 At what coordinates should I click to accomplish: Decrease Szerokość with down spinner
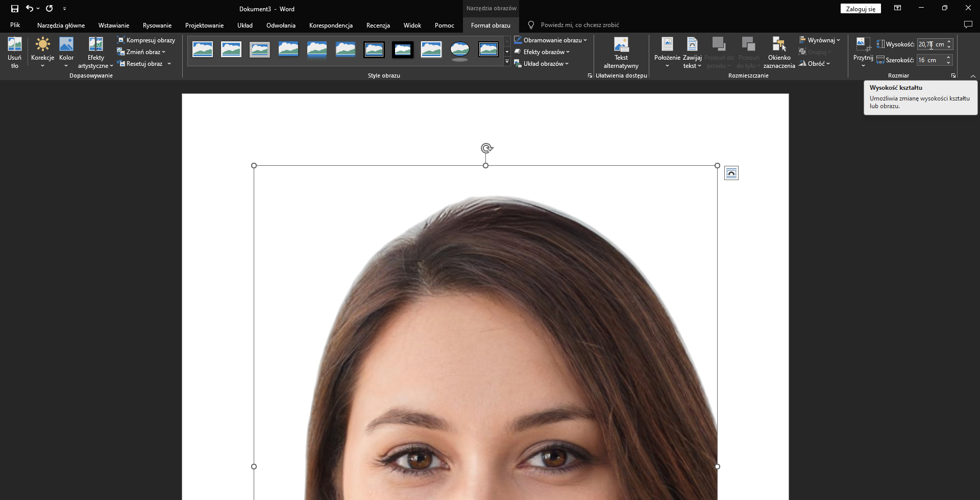949,63
